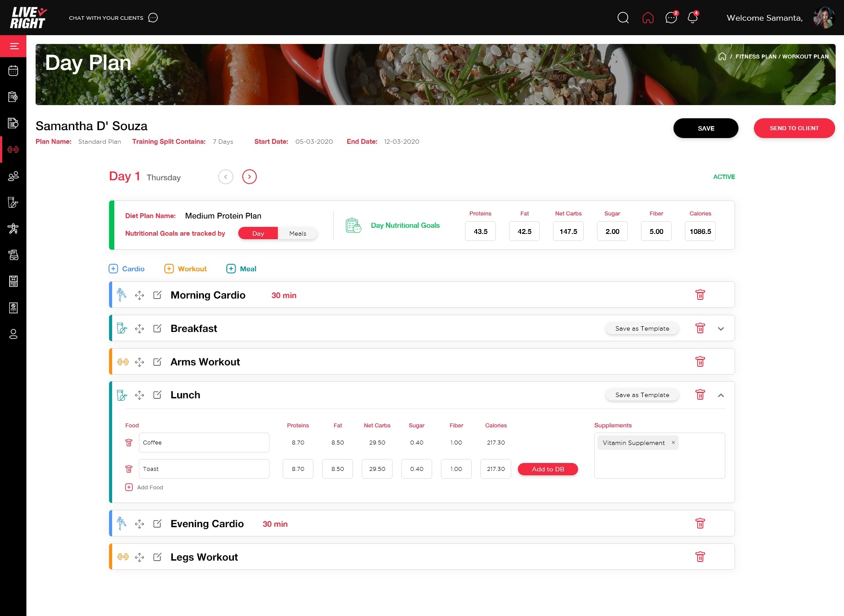Click the Send to Client button

tap(794, 128)
